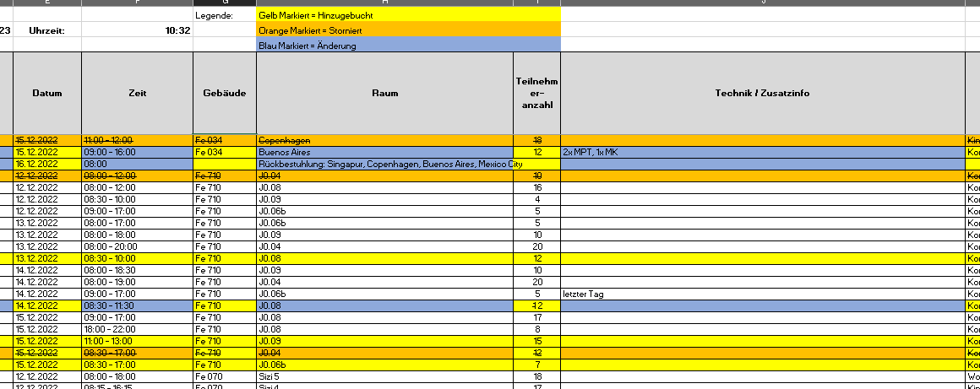The image size is (980, 389).
Task: Click the "Uhrzeit:" label cell
Action: click(46, 30)
